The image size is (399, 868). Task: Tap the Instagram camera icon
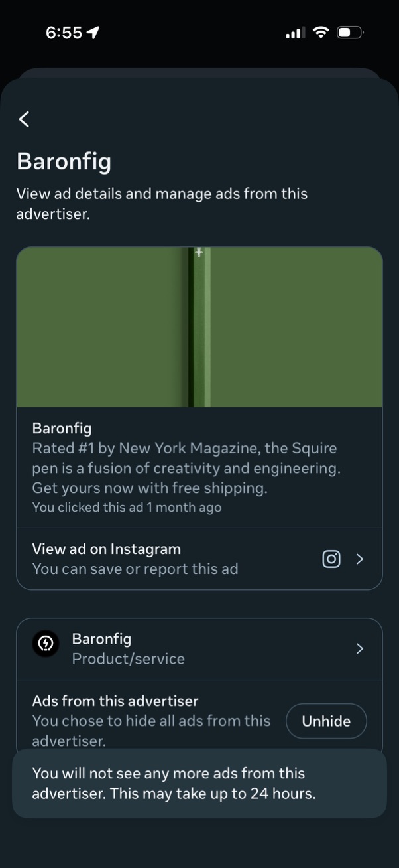(331, 559)
